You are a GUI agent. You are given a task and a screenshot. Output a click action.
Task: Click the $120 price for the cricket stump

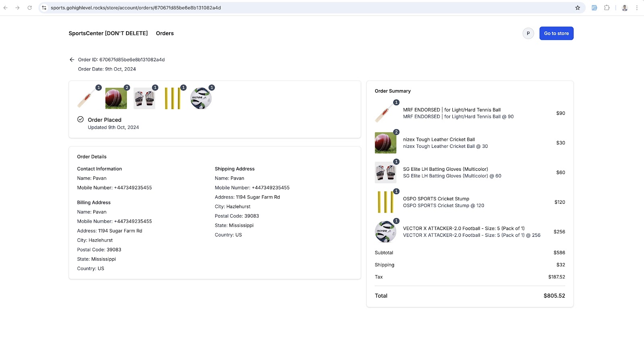pyautogui.click(x=559, y=202)
